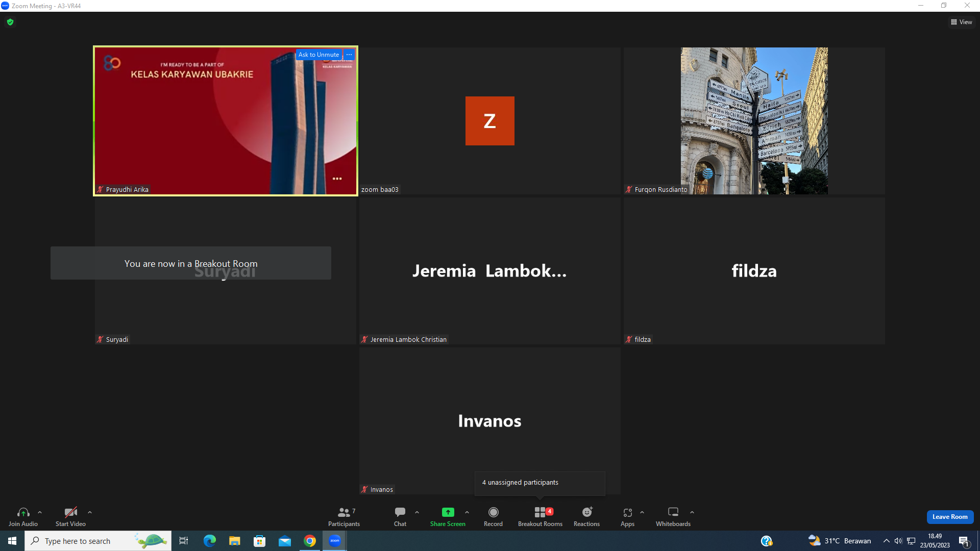
Task: Start Share Screen
Action: (448, 516)
